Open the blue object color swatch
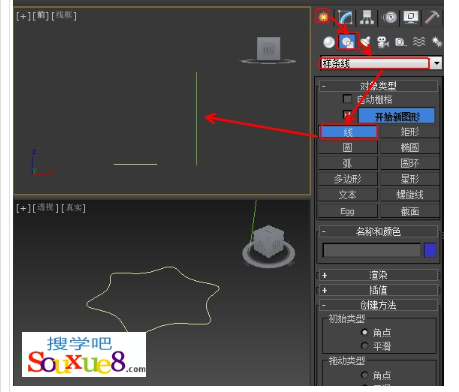 (x=430, y=250)
